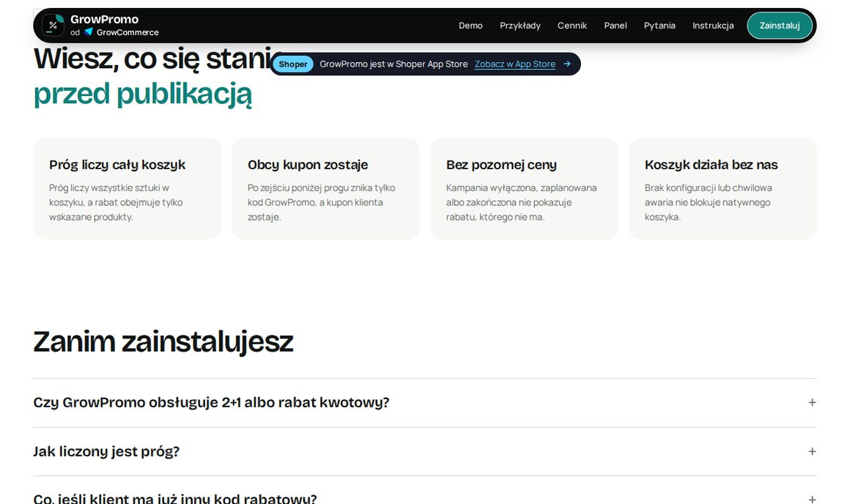Click description starting Brak konfiguracji lub chwilowa
This screenshot has width=850, height=504.
coord(708,202)
